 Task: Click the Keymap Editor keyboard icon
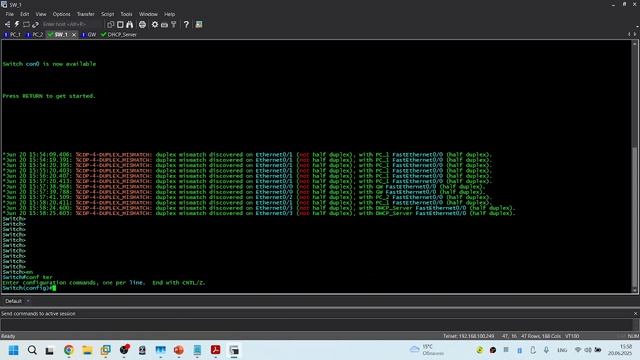tap(164, 25)
